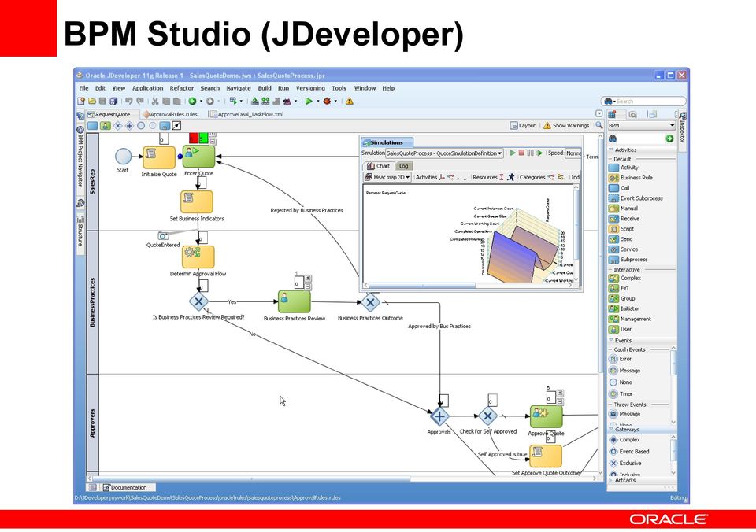Click the Initialize Quote script activity
The width and height of the screenshot is (756, 532).
point(159,157)
